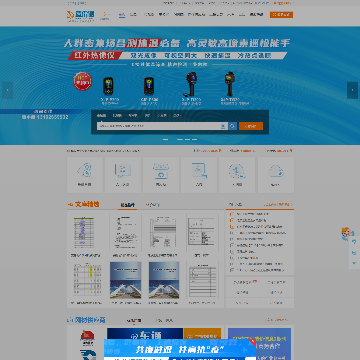Screen dimensions: 360x360
Task: Click the orange 'more' link above the news list
Action: point(279,204)
